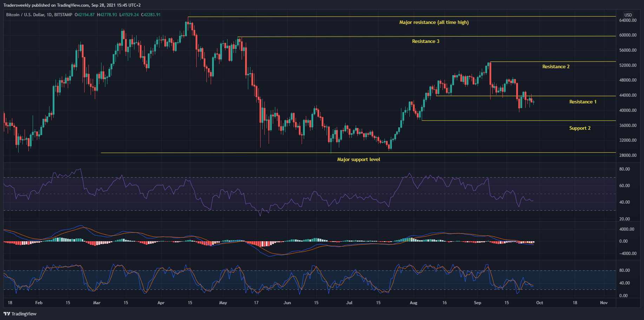Select the 'Support 2' label

(x=580, y=128)
